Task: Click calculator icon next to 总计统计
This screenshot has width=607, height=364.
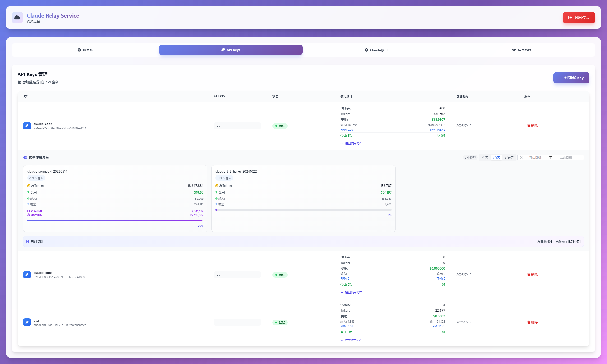Action: coord(28,241)
